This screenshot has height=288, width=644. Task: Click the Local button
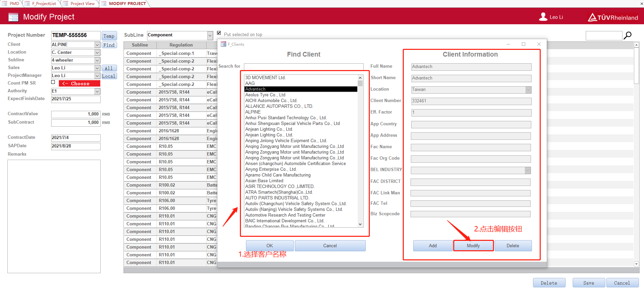(109, 76)
